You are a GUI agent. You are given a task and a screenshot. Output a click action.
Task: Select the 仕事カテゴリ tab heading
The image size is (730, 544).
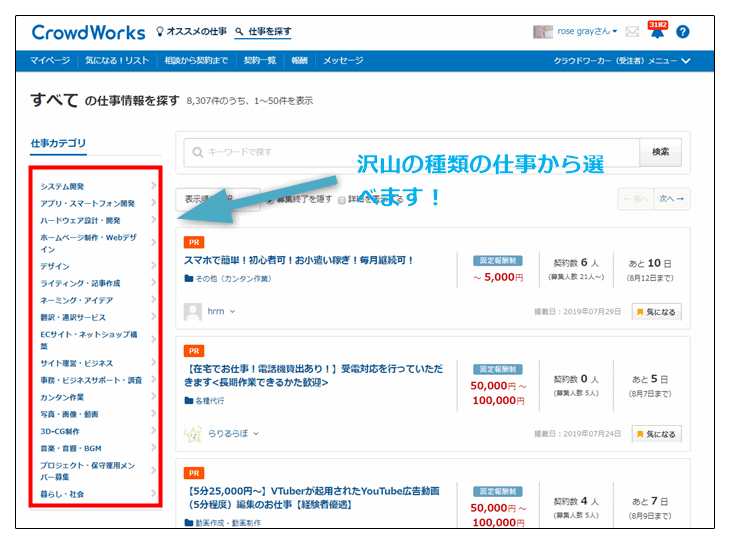58,143
